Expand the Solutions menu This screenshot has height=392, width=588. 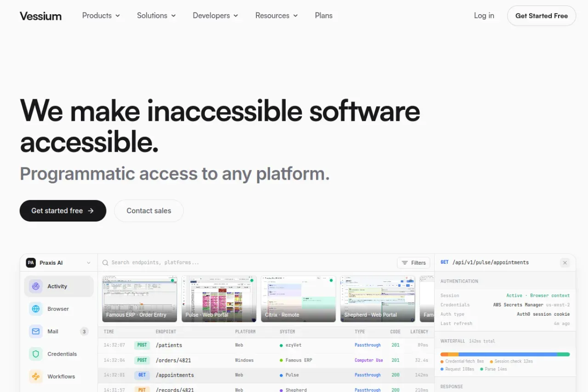tap(156, 16)
